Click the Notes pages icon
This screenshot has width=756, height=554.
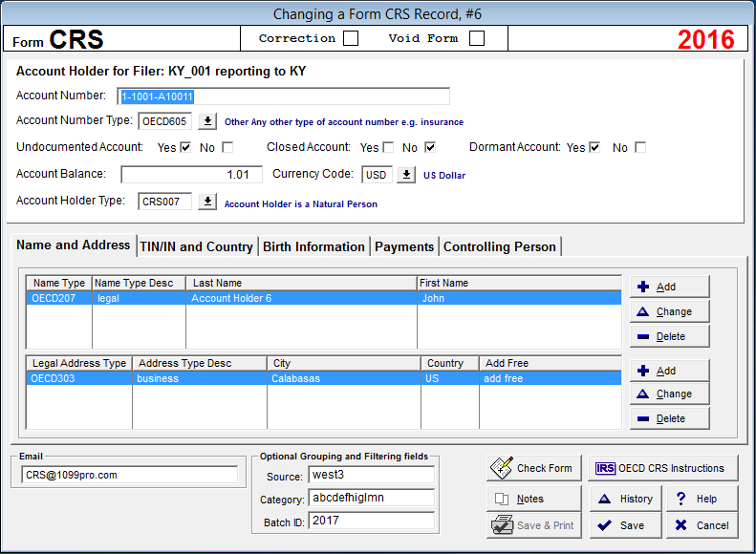click(x=502, y=500)
